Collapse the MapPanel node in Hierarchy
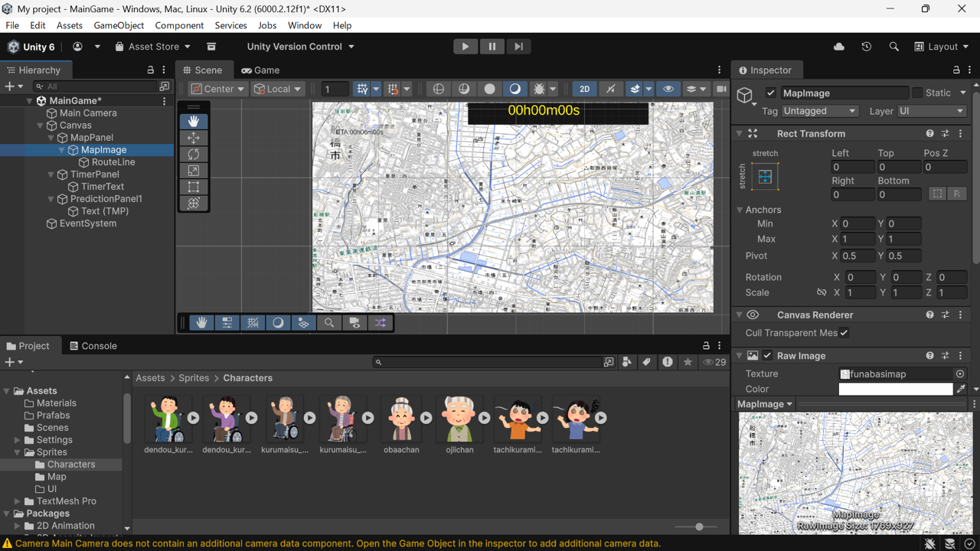Screen dimensions: 980x551 pos(51,138)
